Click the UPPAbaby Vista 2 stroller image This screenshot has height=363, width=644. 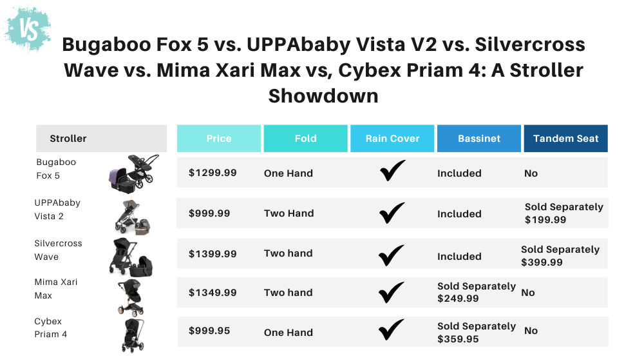[x=134, y=216]
